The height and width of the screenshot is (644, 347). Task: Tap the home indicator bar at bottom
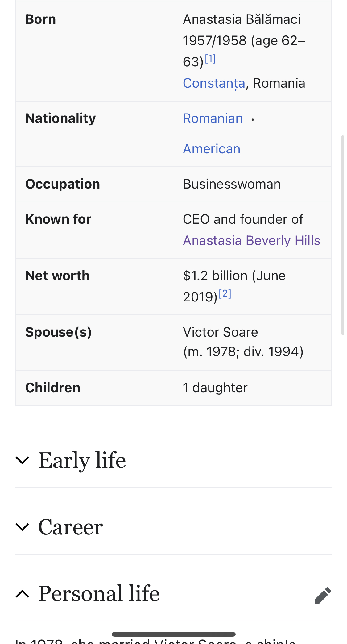pyautogui.click(x=173, y=634)
